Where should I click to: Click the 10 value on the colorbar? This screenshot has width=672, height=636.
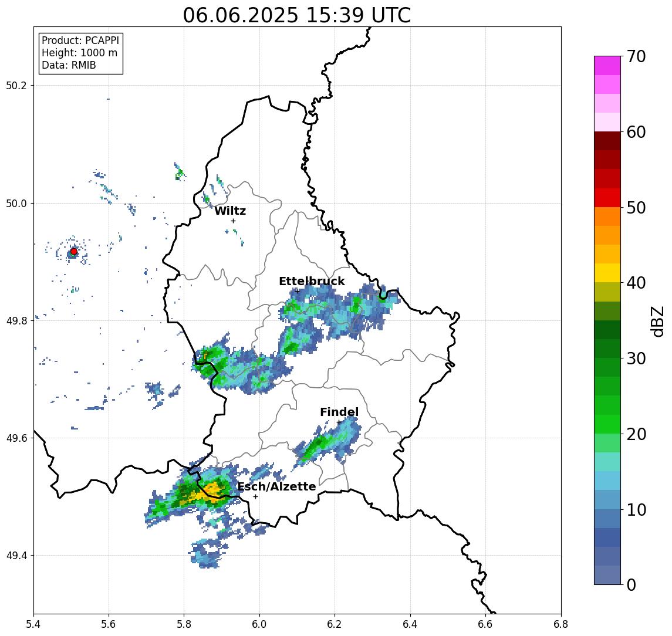click(636, 510)
